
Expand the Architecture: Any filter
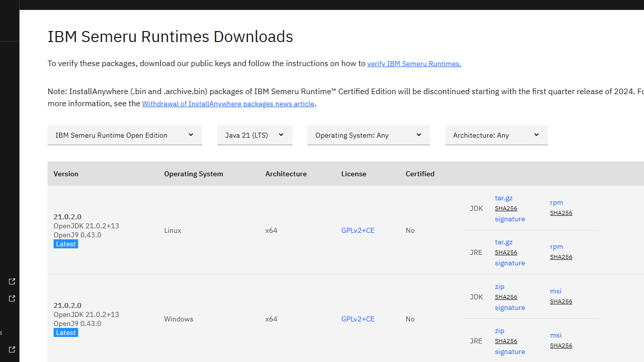pos(496,135)
